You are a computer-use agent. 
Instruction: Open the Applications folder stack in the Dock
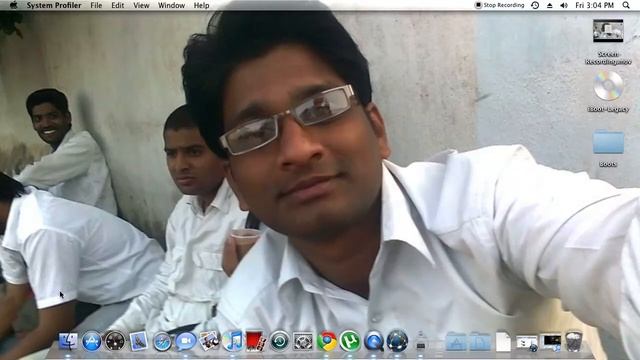pos(456,341)
